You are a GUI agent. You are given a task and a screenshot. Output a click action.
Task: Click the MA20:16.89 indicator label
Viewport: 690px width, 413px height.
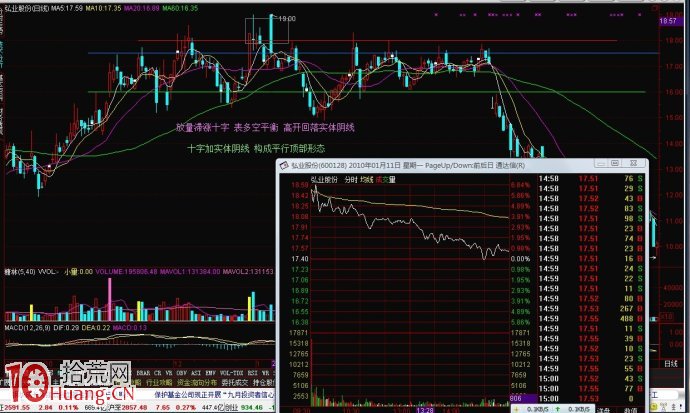[x=141, y=8]
